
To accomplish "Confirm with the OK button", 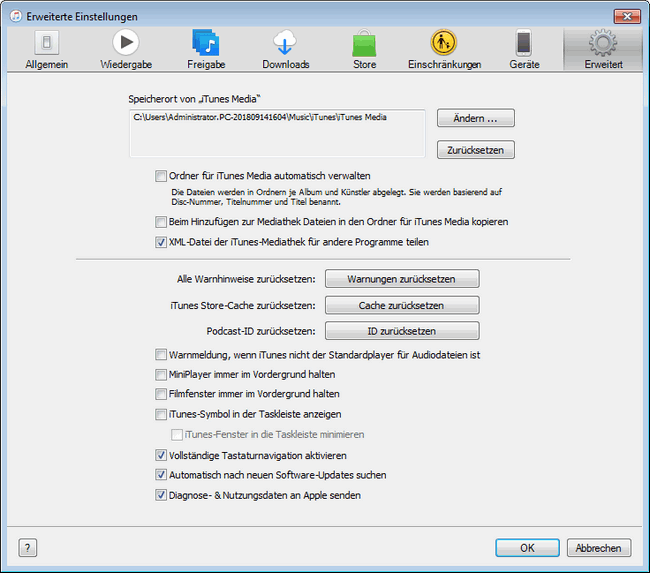I will click(527, 548).
